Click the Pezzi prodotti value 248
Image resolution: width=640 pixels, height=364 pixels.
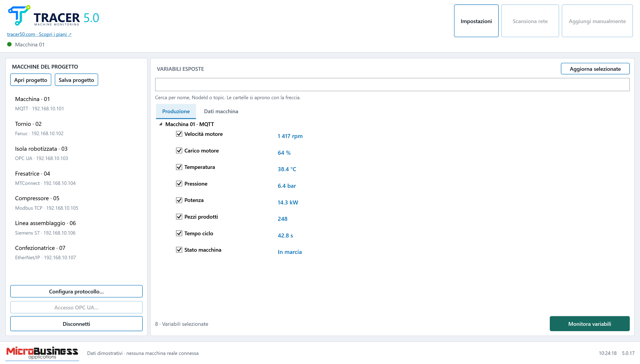[x=282, y=219]
